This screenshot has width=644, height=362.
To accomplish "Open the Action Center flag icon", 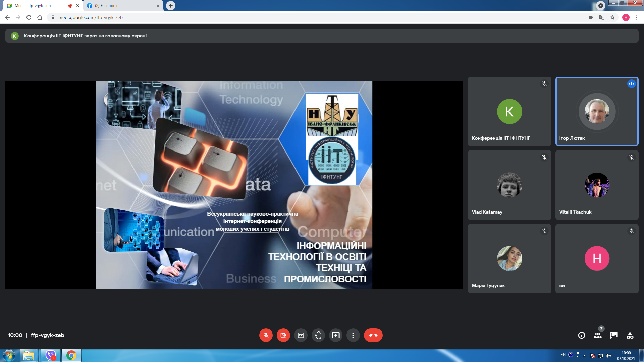I will (x=592, y=356).
